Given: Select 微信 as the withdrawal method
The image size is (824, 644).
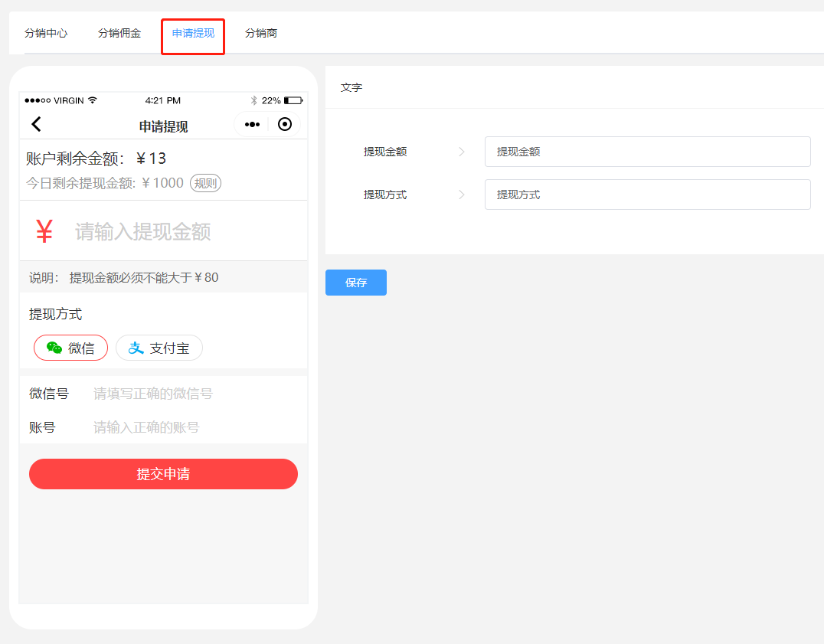Looking at the screenshot, I should click(x=70, y=348).
